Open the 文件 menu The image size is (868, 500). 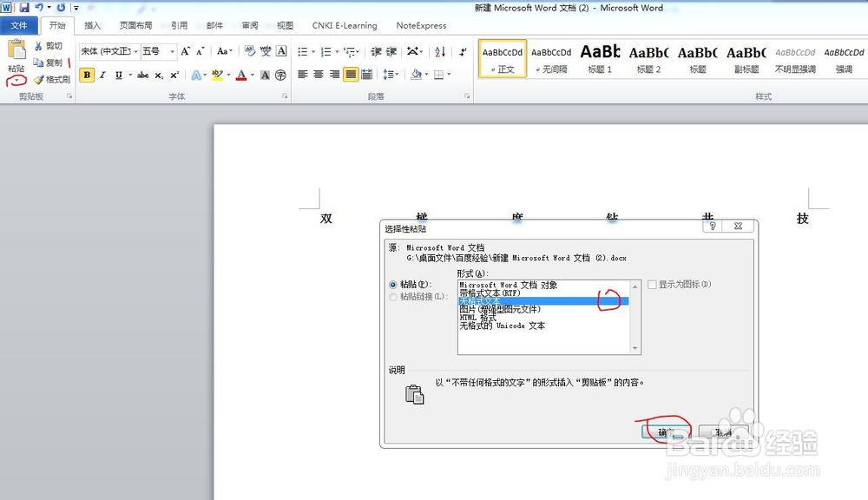point(19,25)
